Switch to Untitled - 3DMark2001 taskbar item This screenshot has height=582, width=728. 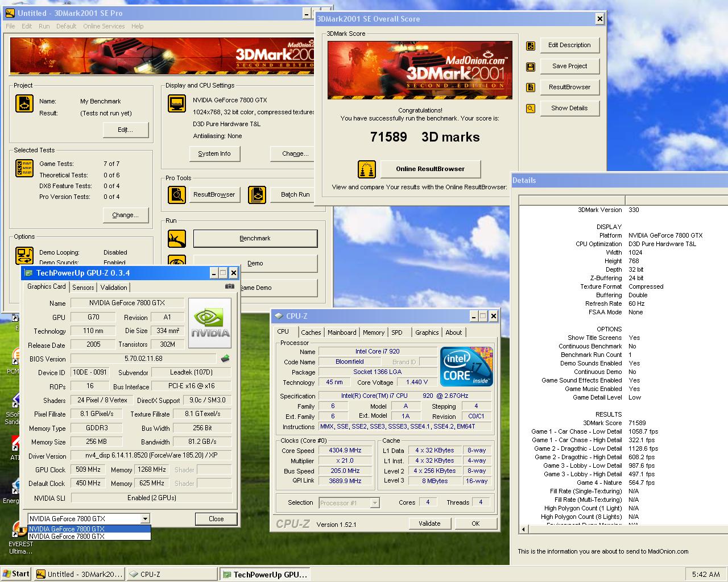point(79,574)
